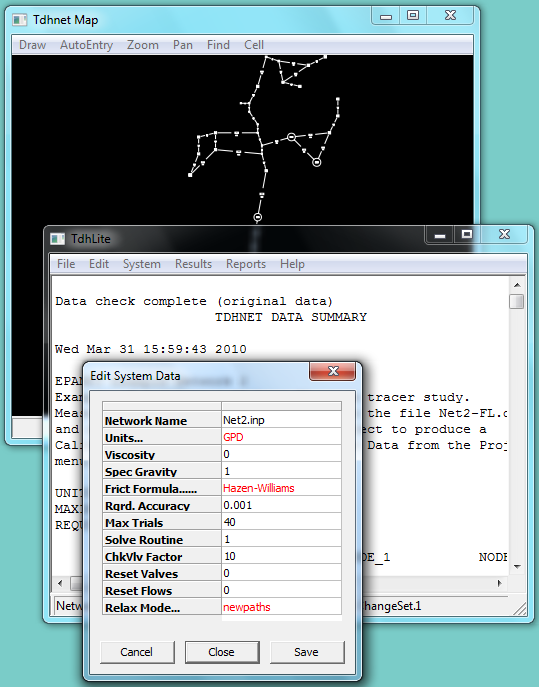The width and height of the screenshot is (539, 687).
Task: Open the Pan menu in Tdhnet Map
Action: tap(182, 45)
